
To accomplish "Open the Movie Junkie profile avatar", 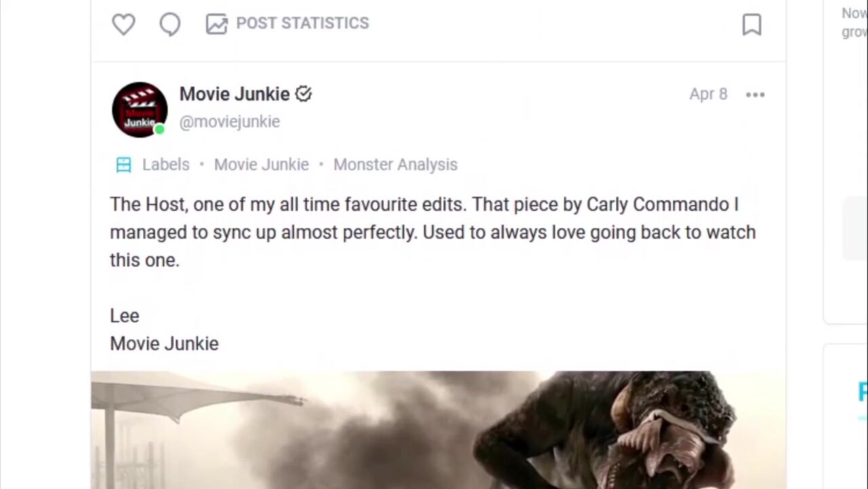I will pyautogui.click(x=139, y=109).
